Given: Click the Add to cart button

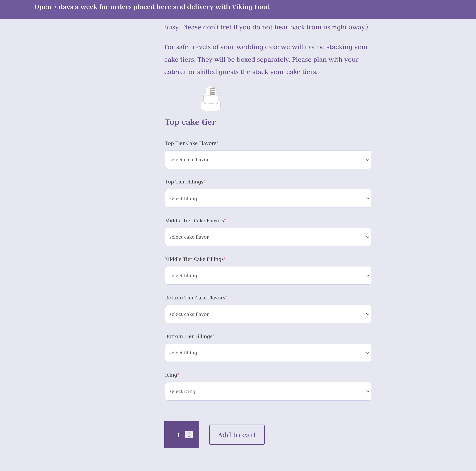Looking at the screenshot, I should click(237, 435).
